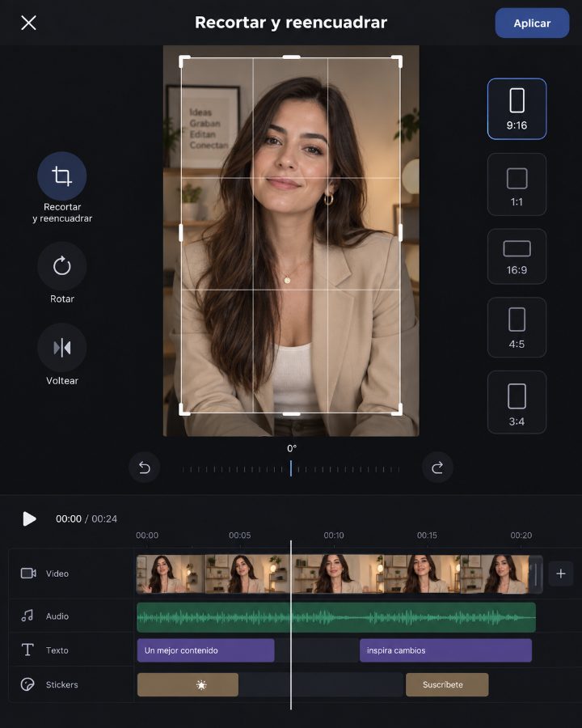Select the green audio waveform clip

tap(336, 617)
